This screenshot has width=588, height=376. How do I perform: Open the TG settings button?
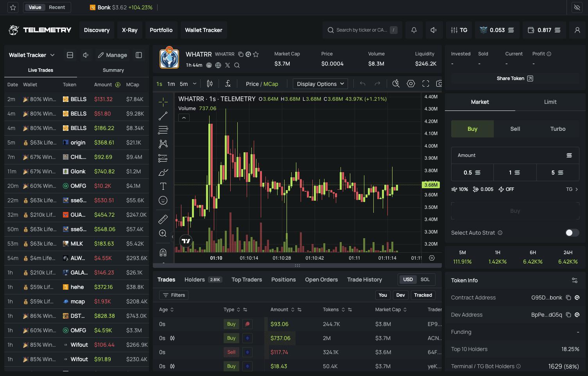(459, 30)
